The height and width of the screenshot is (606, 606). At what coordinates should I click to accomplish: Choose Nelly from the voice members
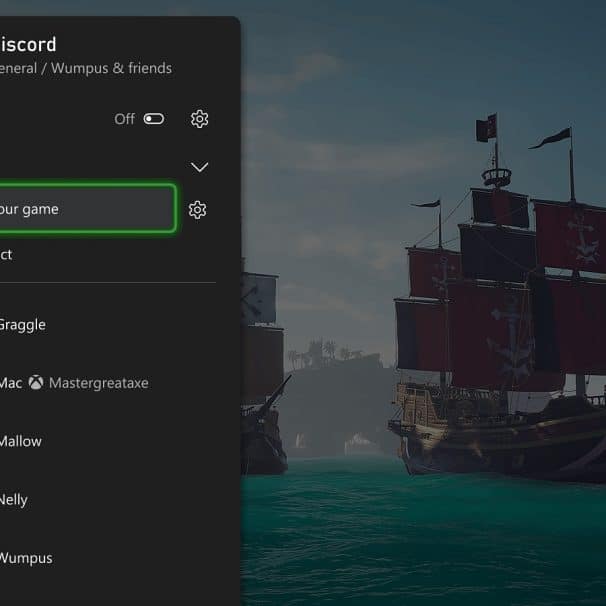point(14,500)
